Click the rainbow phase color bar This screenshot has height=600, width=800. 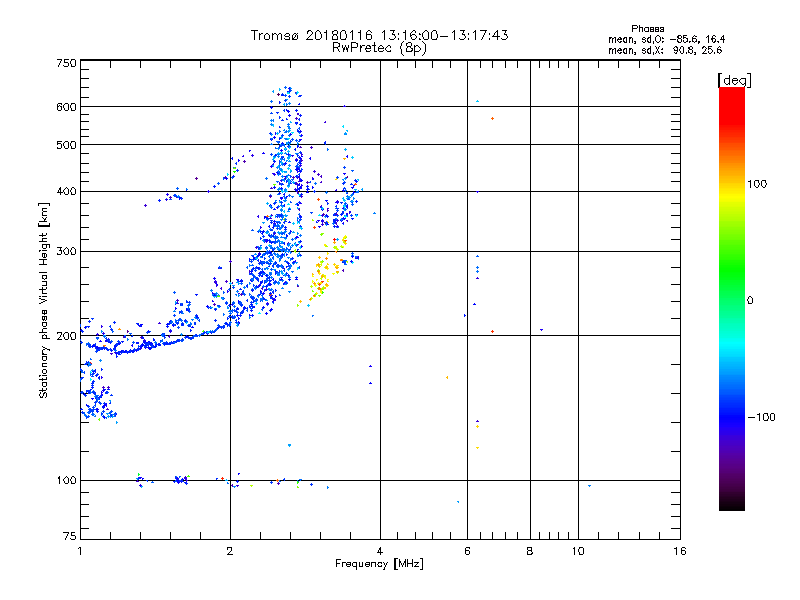point(732,298)
